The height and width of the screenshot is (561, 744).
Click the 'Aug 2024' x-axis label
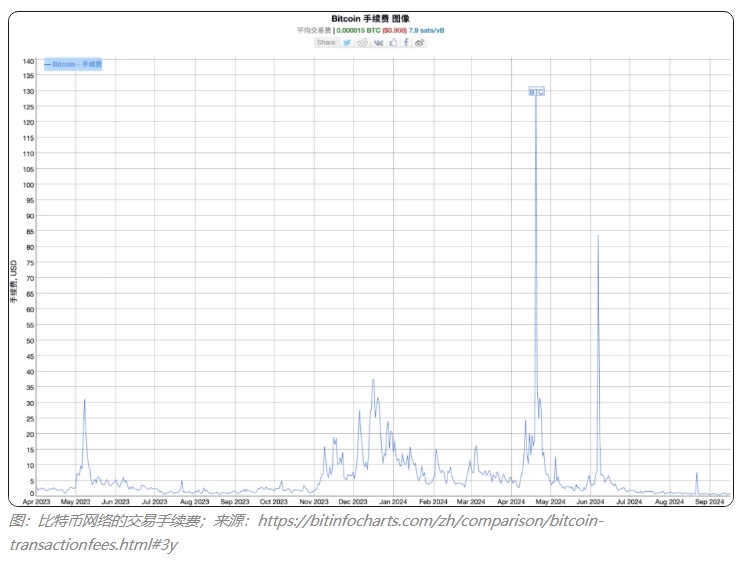point(670,501)
